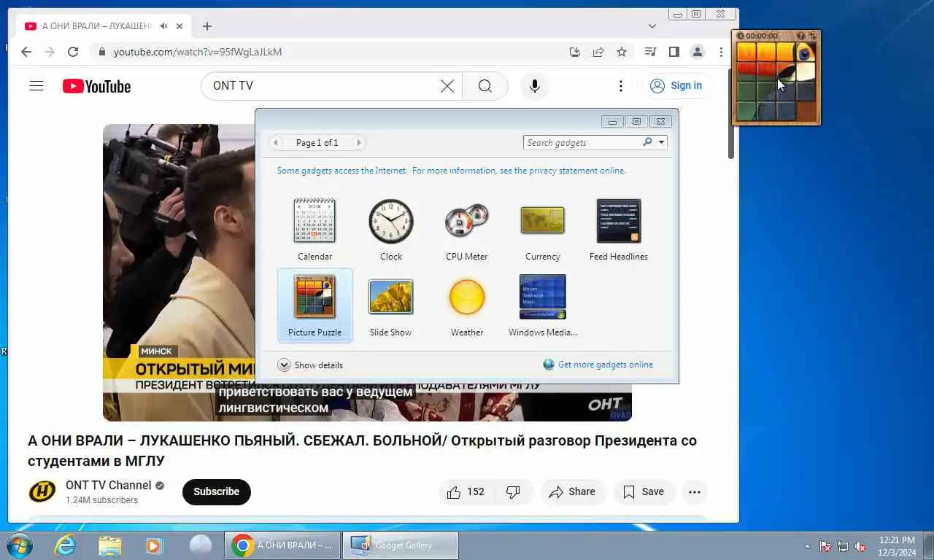Screen dimensions: 934x560
Task: Go to next gadget page arrow
Action: (x=358, y=143)
